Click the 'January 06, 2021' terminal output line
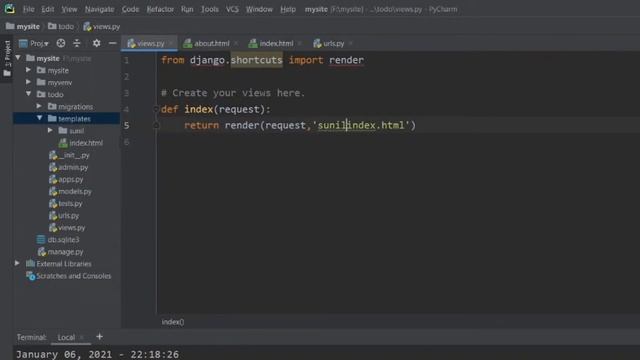Viewport: 640px width, 360px height. (98, 354)
